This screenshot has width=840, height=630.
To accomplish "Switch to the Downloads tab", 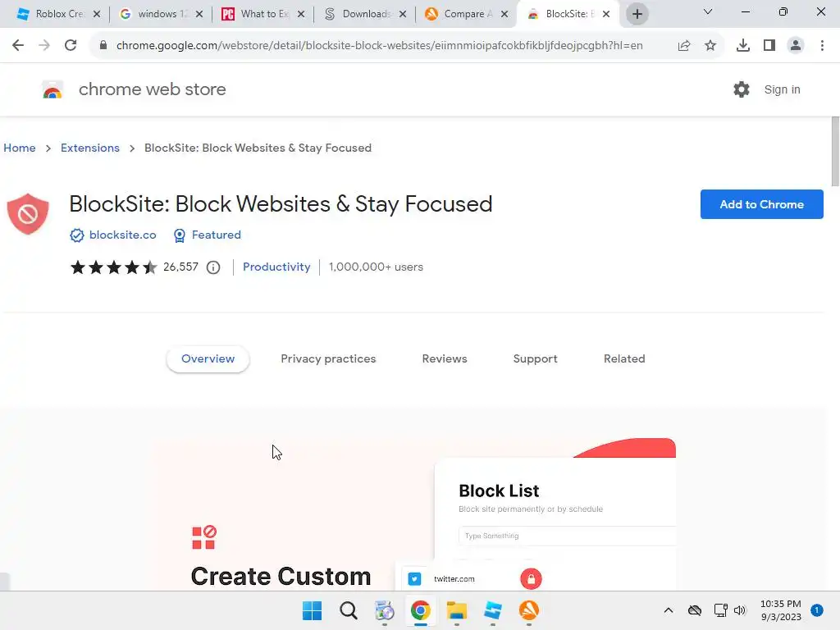I will (367, 14).
